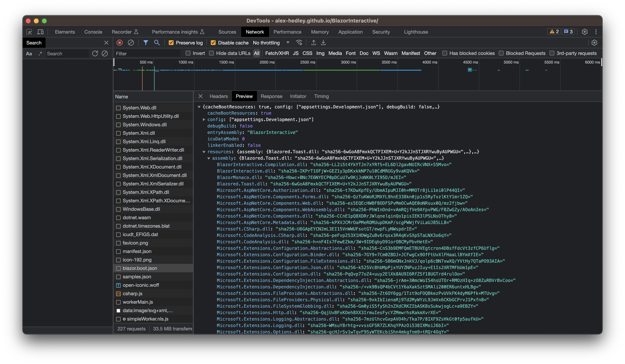Open the Lighthouse tab
Viewport: 625px width, 364px height.
point(416,32)
